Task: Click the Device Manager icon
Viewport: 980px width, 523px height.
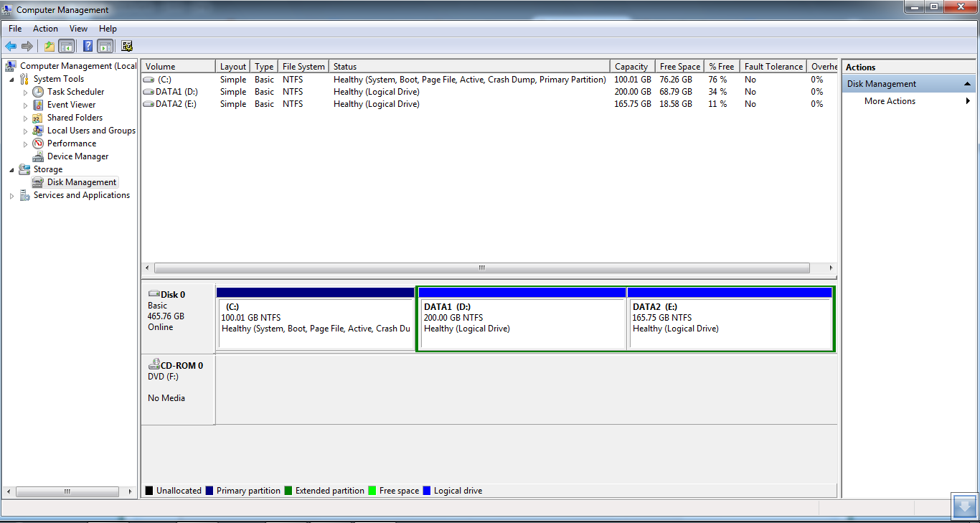Action: point(38,156)
